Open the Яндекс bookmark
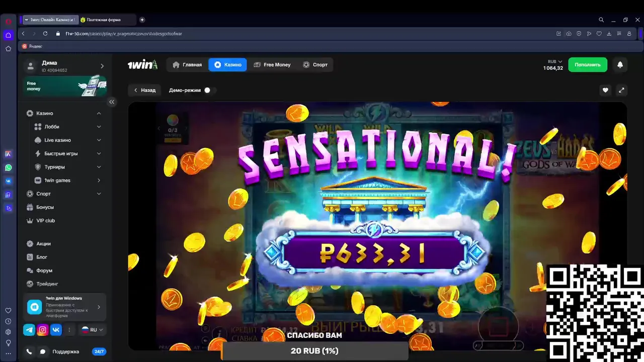 pos(32,46)
